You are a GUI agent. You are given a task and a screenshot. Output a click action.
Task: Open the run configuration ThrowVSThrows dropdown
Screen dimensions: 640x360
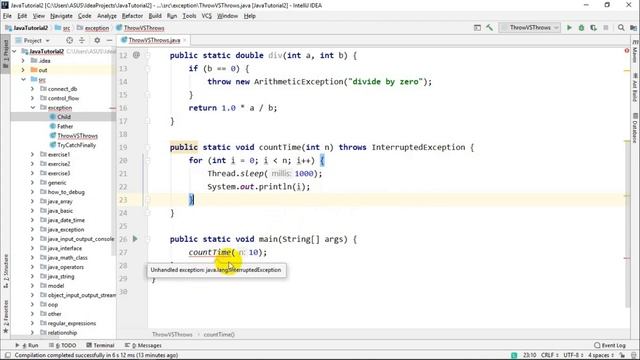pos(530,28)
